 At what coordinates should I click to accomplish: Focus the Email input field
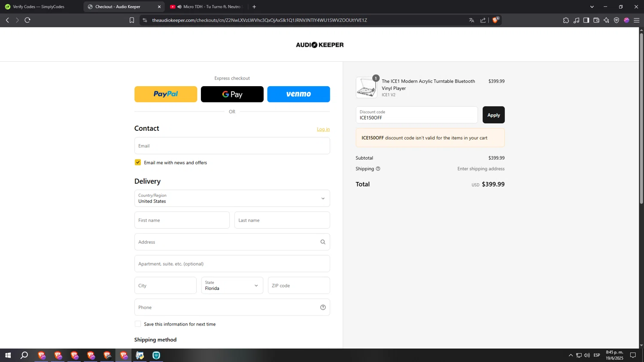[232, 146]
